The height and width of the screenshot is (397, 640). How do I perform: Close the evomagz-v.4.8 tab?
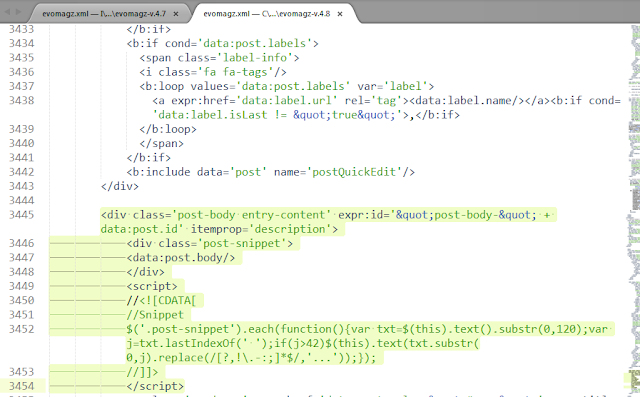point(340,14)
